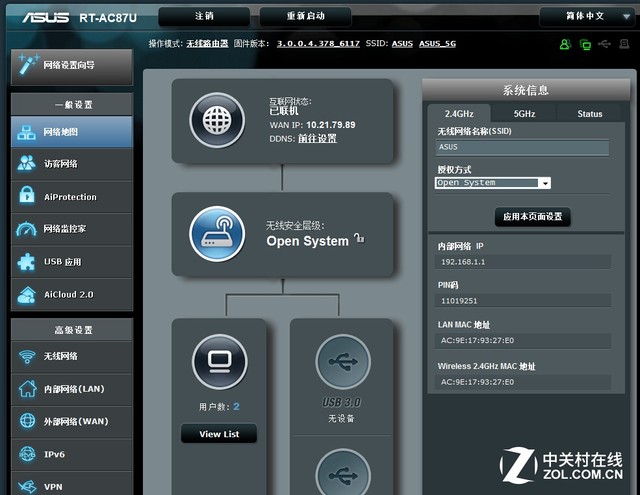Click the 内部网络(LAN) house icon
The image size is (640, 495).
coord(27,388)
